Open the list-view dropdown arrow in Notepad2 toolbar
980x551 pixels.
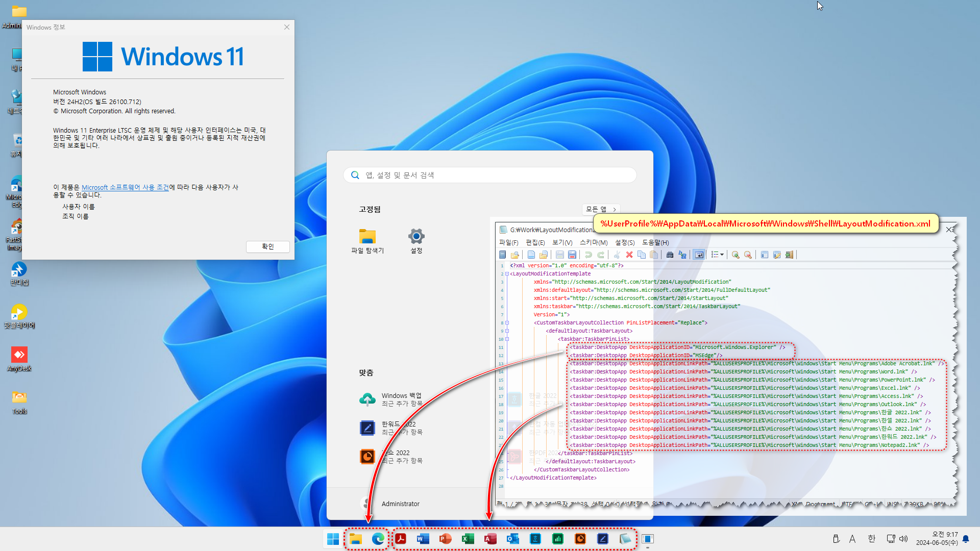[x=722, y=255]
